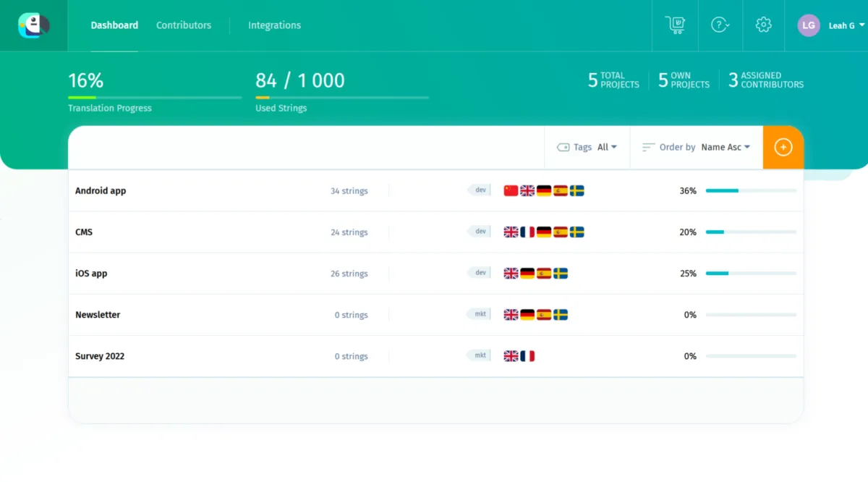Click Swedish flag in Android app row
Viewport: 868px width, 482px height.
pyautogui.click(x=576, y=191)
